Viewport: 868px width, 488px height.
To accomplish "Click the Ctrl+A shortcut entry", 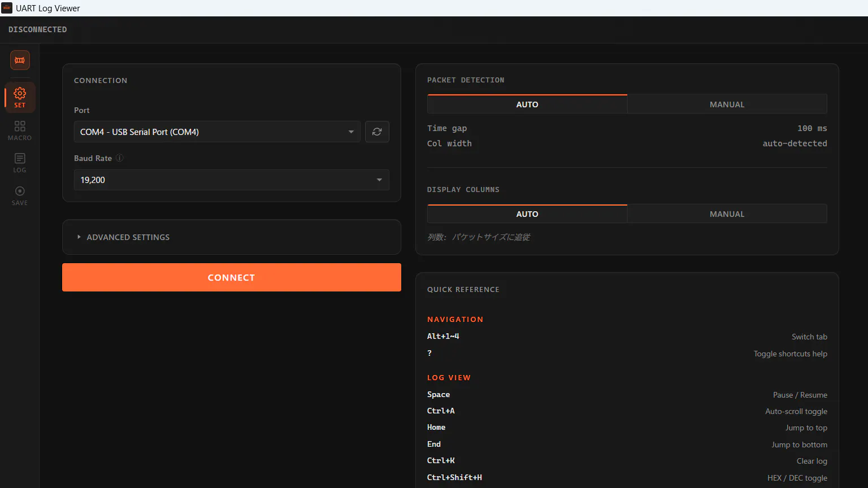I will pos(441,411).
